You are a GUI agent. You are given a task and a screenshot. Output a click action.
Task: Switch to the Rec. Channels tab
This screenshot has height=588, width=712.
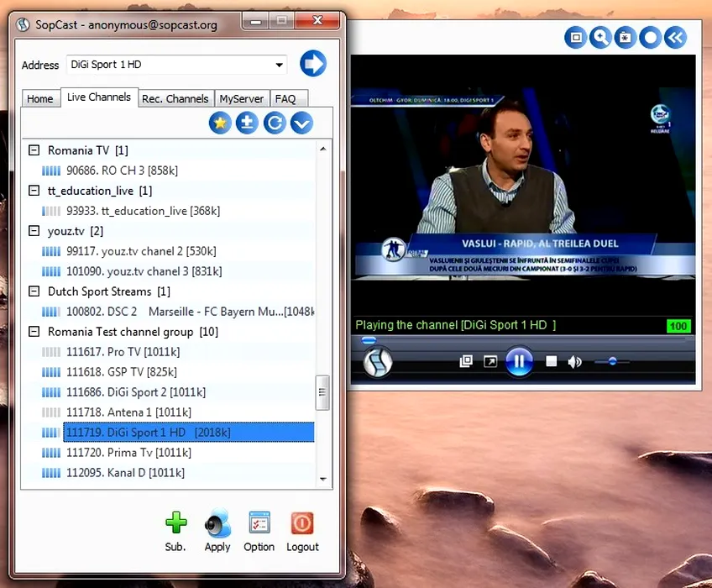click(175, 98)
